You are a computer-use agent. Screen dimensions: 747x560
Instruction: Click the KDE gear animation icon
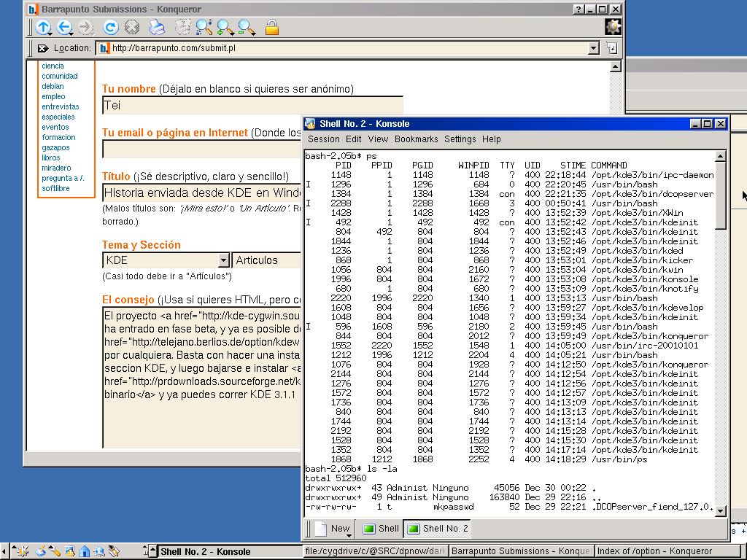613,27
